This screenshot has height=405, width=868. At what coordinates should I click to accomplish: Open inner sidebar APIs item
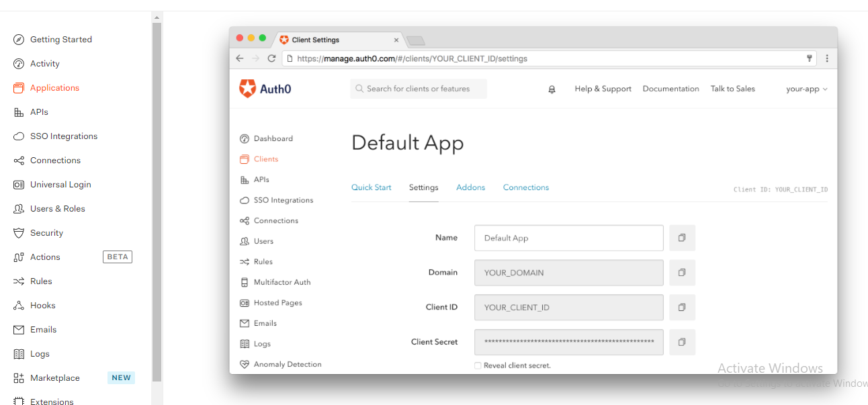tap(255, 179)
